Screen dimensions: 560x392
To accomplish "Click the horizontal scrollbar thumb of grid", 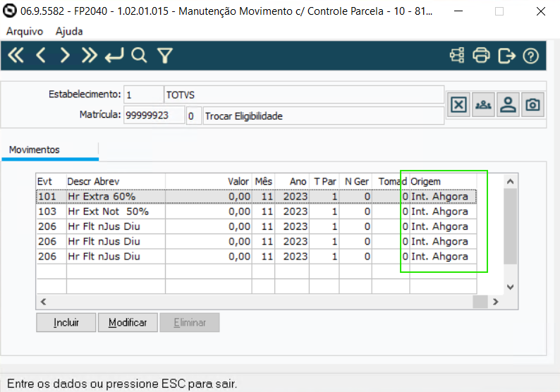I will click(480, 302).
